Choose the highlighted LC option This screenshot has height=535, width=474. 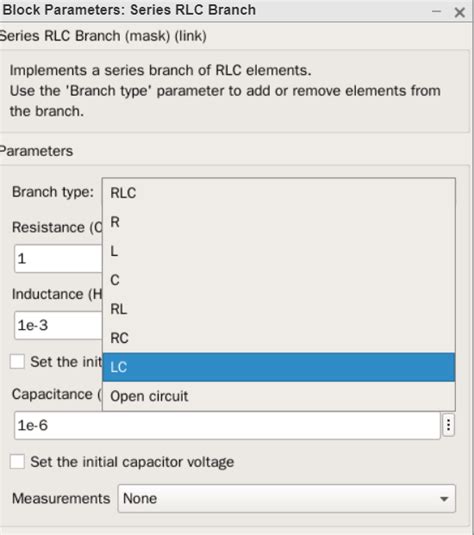278,367
